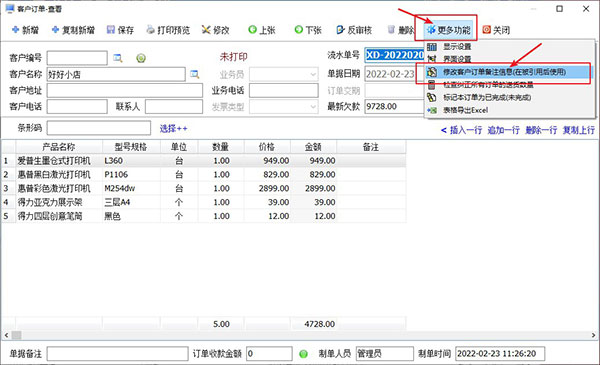This screenshot has width=600, height=365.
Task: Click the 复制新增 (Copy New) toolbar button
Action: coord(73,30)
